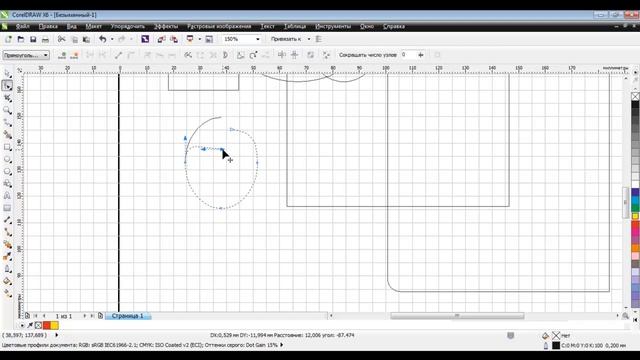
Task: Select the Pick tool in toolbox
Action: [x=7, y=74]
